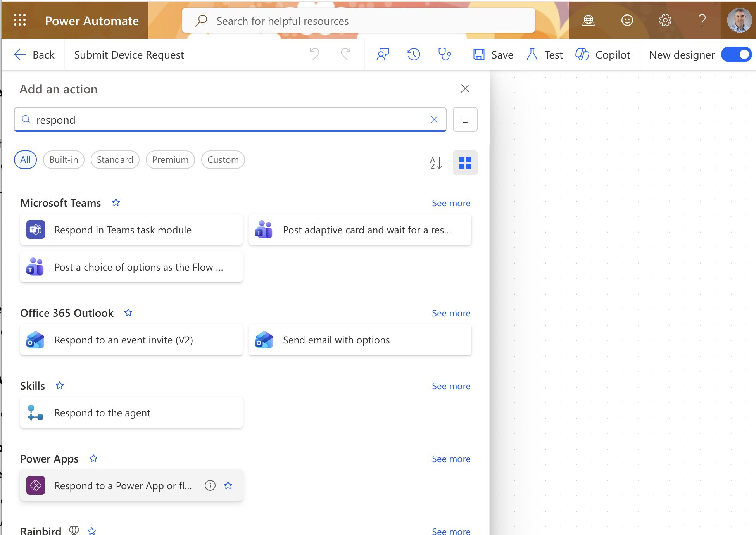Select the Standard filter chip

(x=115, y=160)
